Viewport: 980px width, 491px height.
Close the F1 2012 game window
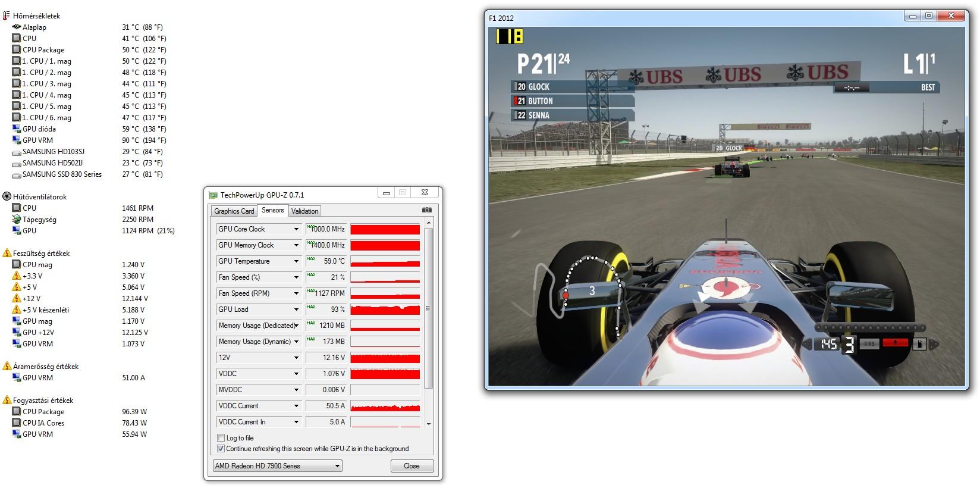pyautogui.click(x=950, y=17)
